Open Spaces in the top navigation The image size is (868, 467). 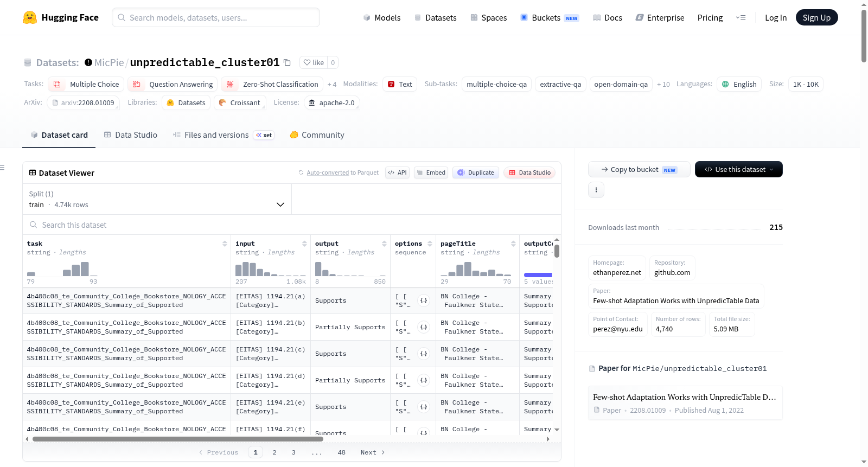[488, 17]
